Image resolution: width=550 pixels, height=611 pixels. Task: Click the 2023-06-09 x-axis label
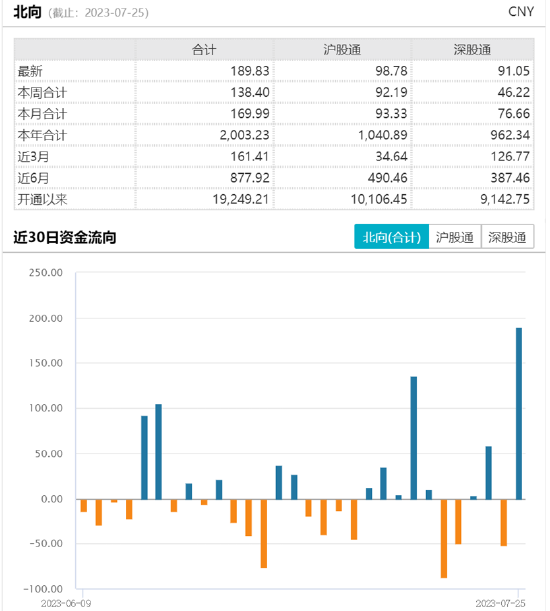click(x=66, y=603)
